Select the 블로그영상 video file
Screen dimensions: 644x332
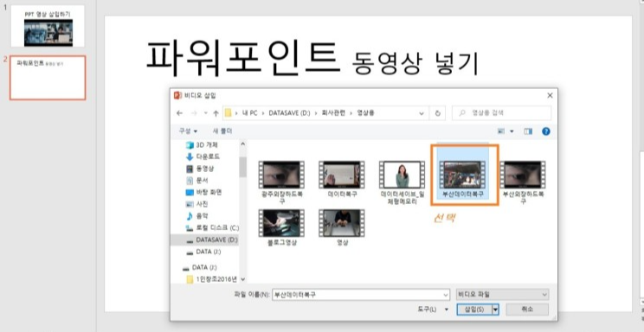(281, 228)
